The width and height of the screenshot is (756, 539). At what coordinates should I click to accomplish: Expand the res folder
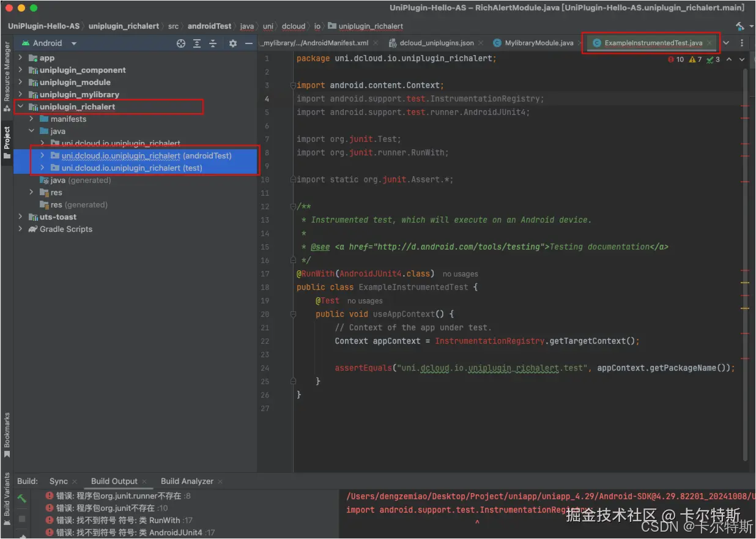click(31, 192)
